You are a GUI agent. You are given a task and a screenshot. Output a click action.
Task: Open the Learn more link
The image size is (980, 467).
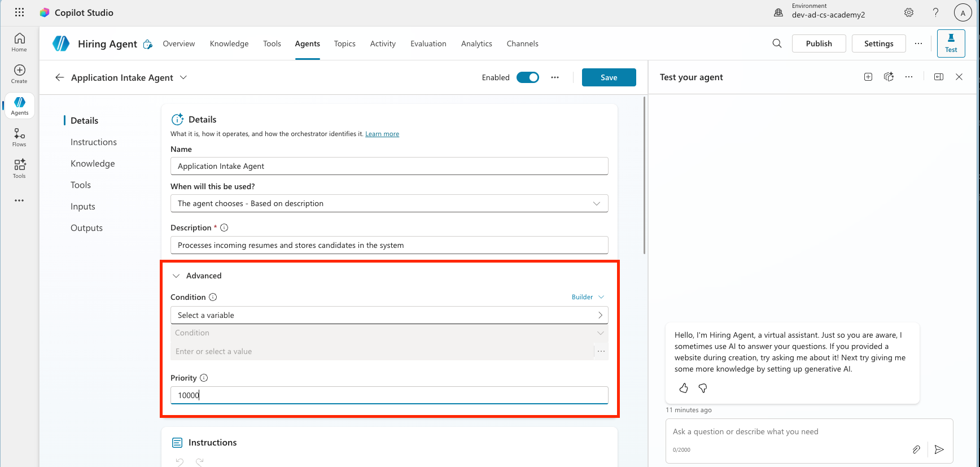[382, 134]
